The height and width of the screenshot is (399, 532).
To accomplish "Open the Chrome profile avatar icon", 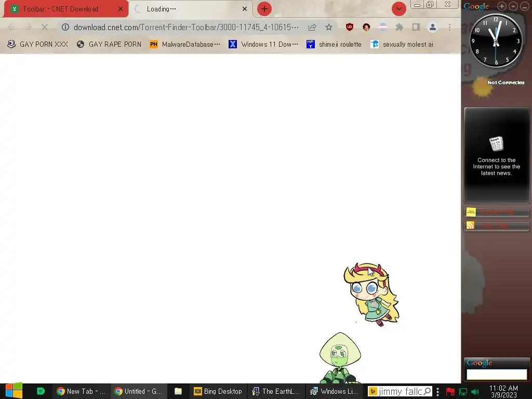I will 433,27.
